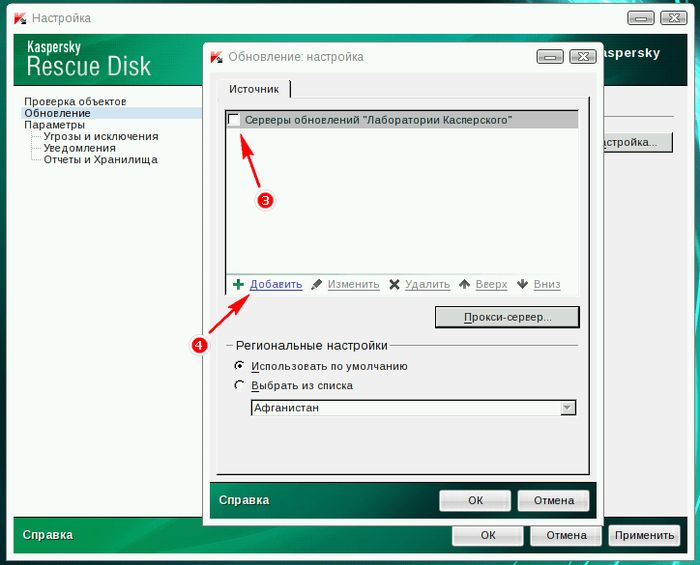Select 'Угрозы и исключения' tree item

tap(101, 136)
